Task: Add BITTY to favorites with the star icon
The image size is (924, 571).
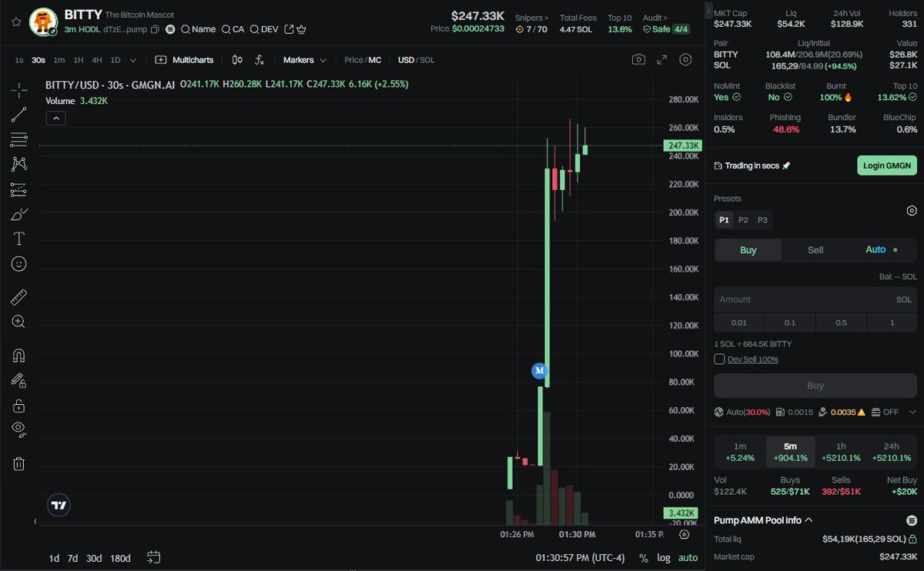Action: coord(15,22)
